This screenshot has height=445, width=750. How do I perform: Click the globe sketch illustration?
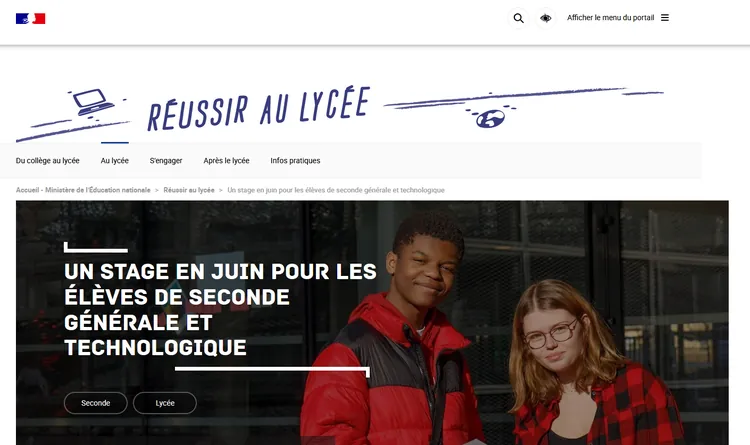[x=490, y=117]
